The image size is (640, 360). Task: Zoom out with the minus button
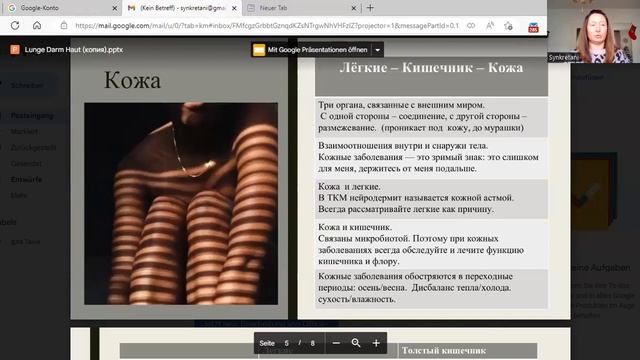tap(336, 343)
